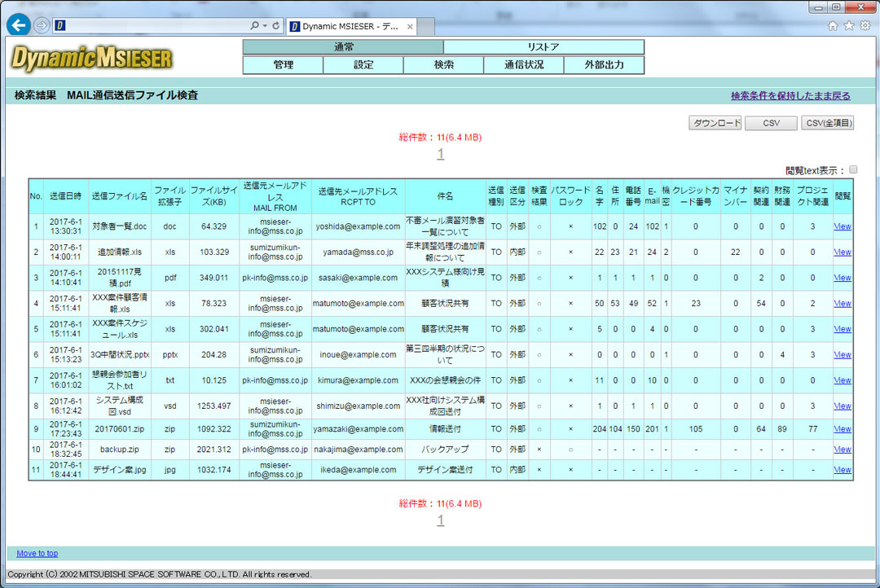Close the Dynamic MSIESER tab
This screenshot has width=880, height=588.
click(x=410, y=26)
